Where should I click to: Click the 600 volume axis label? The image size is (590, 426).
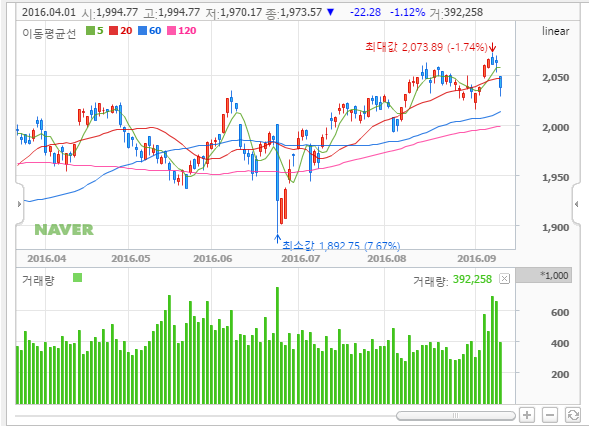tap(560, 312)
